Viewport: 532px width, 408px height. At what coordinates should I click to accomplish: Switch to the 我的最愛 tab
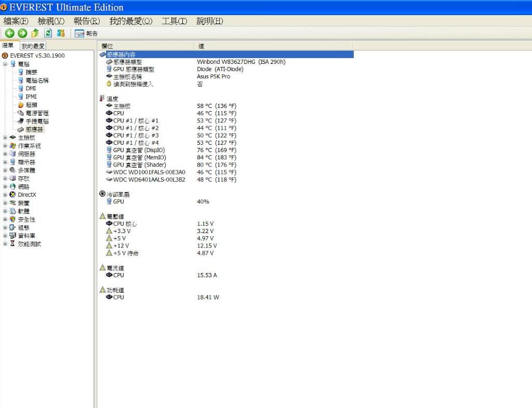pos(33,46)
